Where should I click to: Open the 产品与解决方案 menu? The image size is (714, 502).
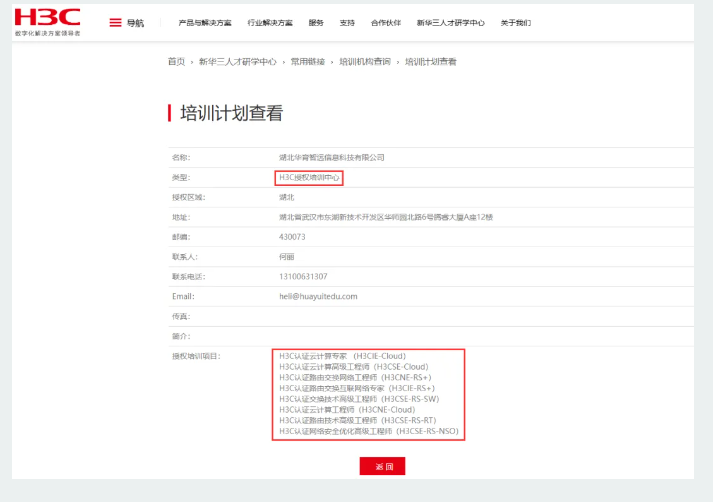(205, 23)
